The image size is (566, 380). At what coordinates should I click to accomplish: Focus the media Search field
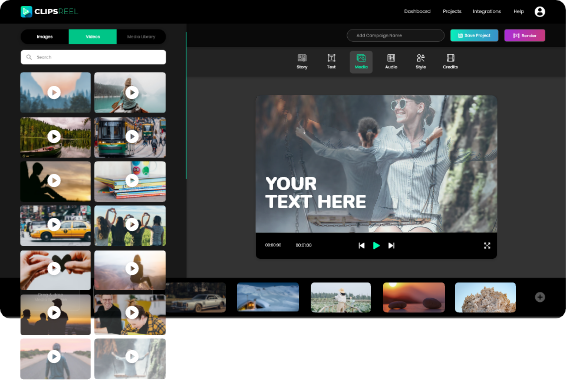[x=93, y=57]
